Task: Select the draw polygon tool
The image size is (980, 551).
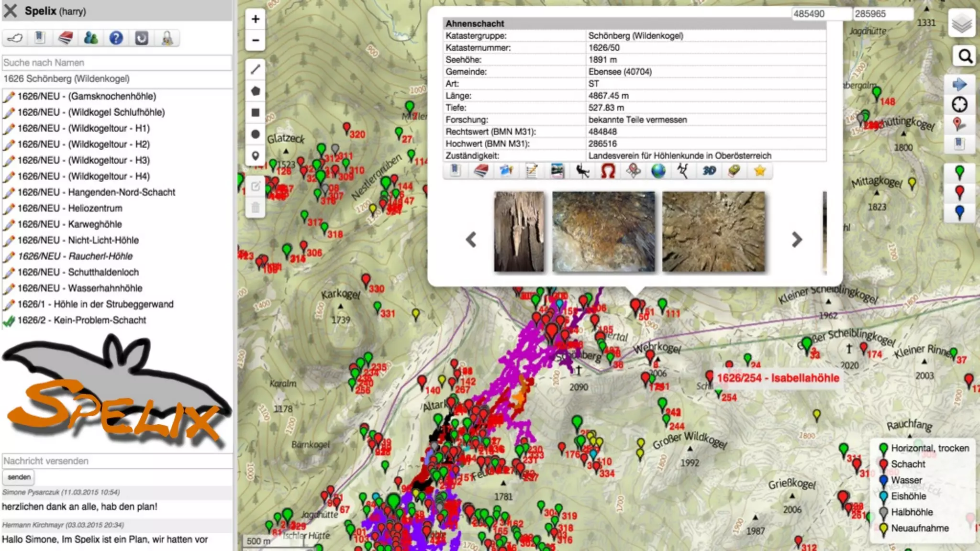Action: (256, 91)
